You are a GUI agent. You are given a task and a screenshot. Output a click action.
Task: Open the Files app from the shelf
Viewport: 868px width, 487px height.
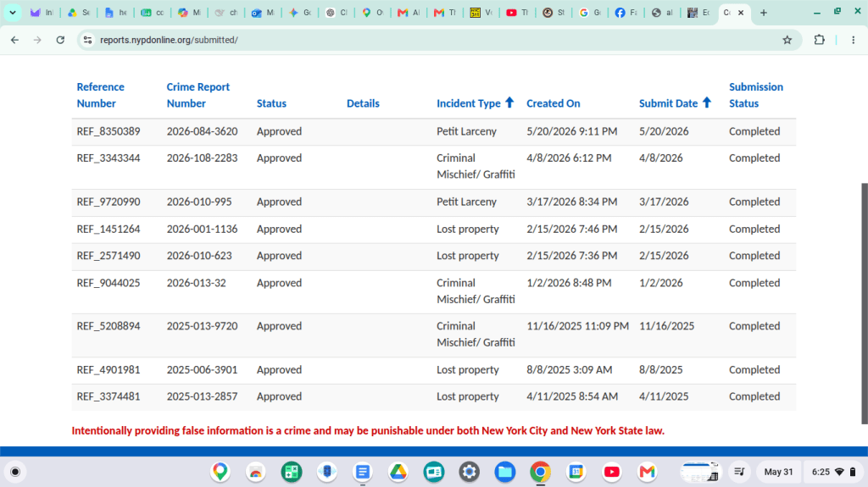[x=505, y=472]
